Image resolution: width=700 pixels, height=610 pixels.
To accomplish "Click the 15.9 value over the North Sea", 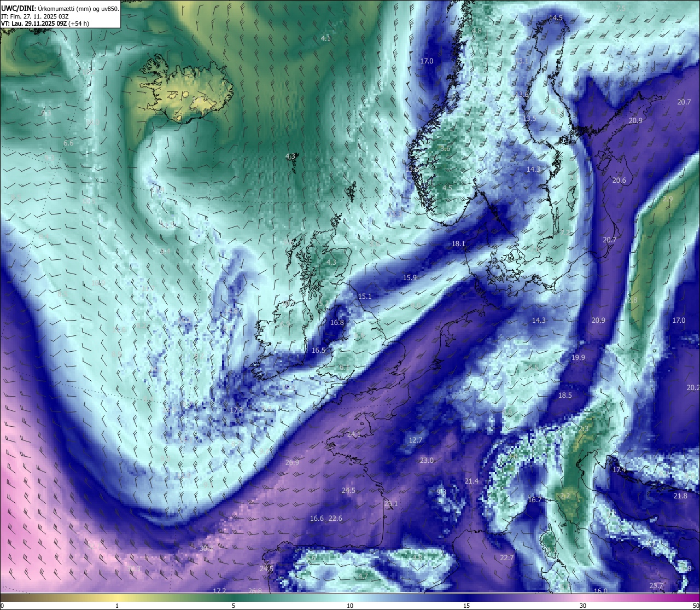I will coord(410,278).
